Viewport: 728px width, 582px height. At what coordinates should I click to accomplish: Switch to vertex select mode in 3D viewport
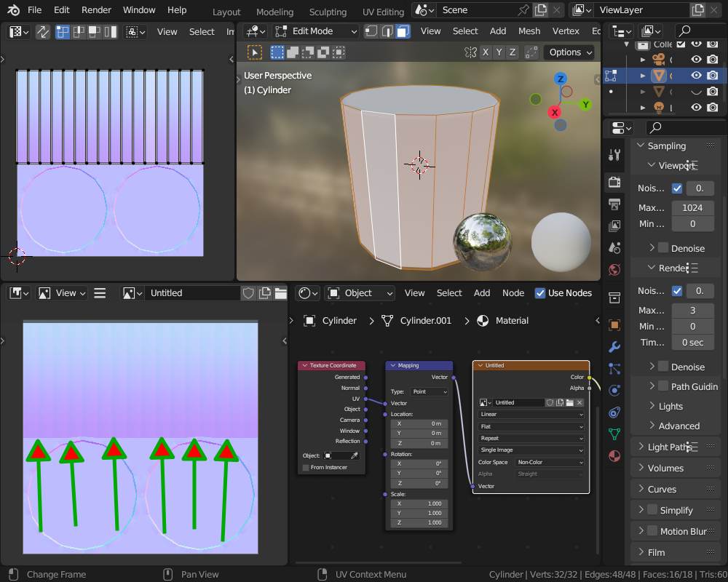point(371,31)
